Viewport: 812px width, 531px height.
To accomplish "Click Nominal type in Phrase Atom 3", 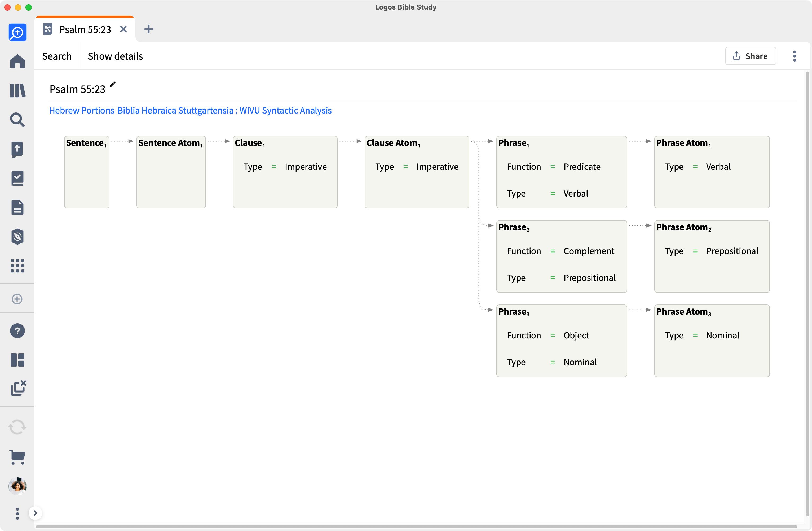I will pyautogui.click(x=723, y=335).
